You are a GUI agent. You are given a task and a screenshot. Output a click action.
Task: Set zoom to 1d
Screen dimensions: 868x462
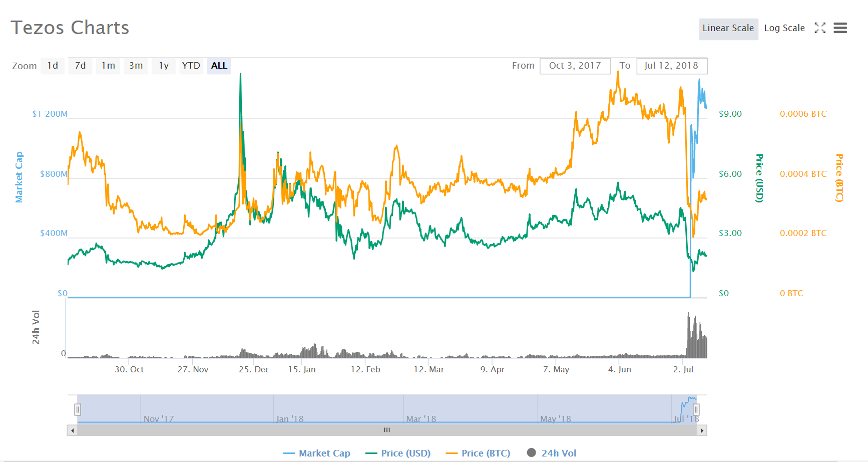53,66
